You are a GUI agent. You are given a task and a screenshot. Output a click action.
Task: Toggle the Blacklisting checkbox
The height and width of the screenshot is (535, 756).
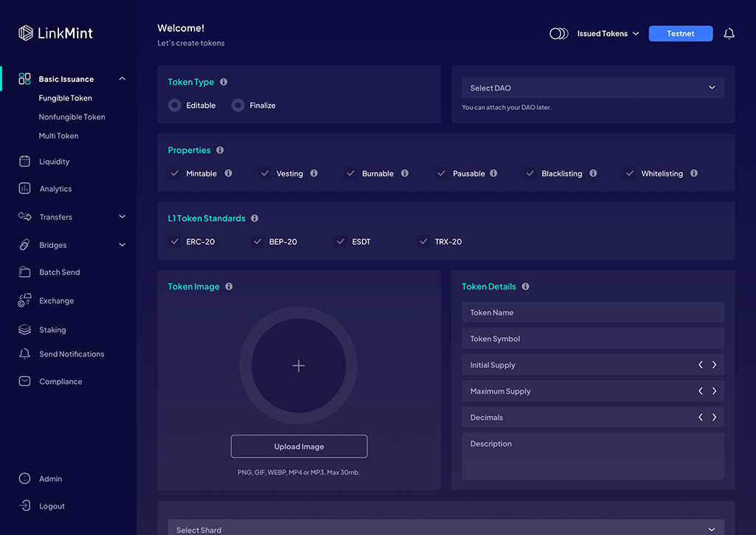530,173
